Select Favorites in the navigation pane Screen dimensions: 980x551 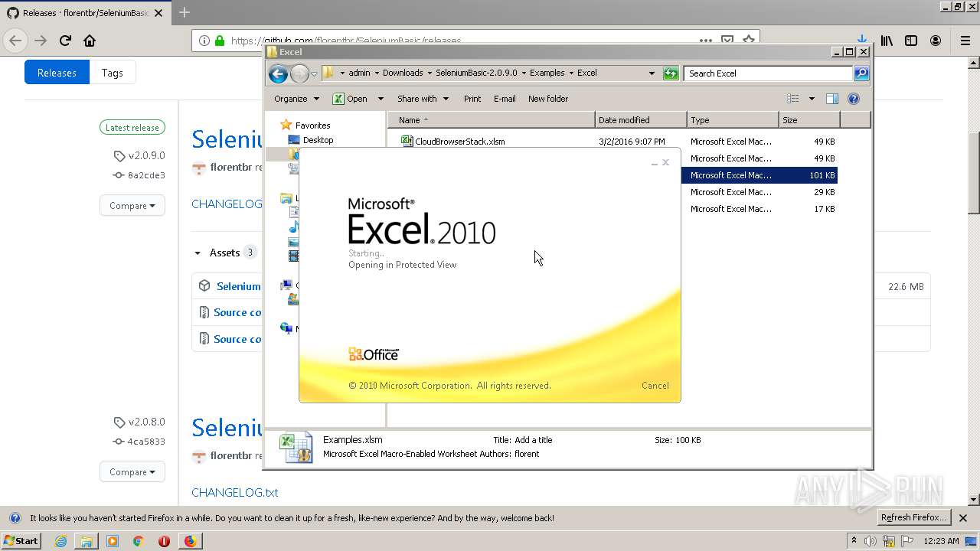pyautogui.click(x=312, y=126)
